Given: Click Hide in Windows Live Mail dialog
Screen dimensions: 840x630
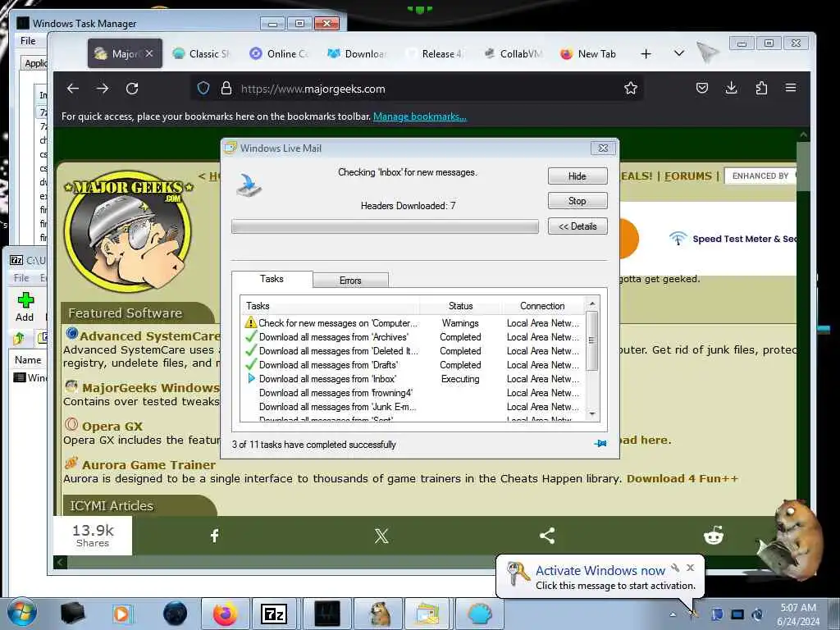Looking at the screenshot, I should [577, 176].
